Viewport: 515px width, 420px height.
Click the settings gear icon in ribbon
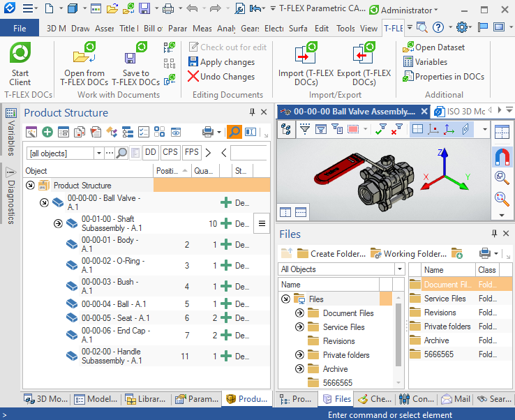(462, 27)
